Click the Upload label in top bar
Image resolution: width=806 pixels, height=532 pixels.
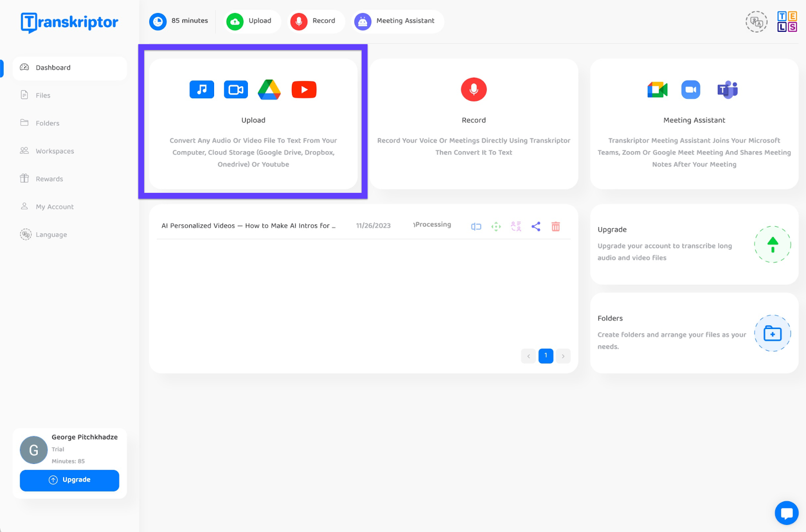(260, 21)
